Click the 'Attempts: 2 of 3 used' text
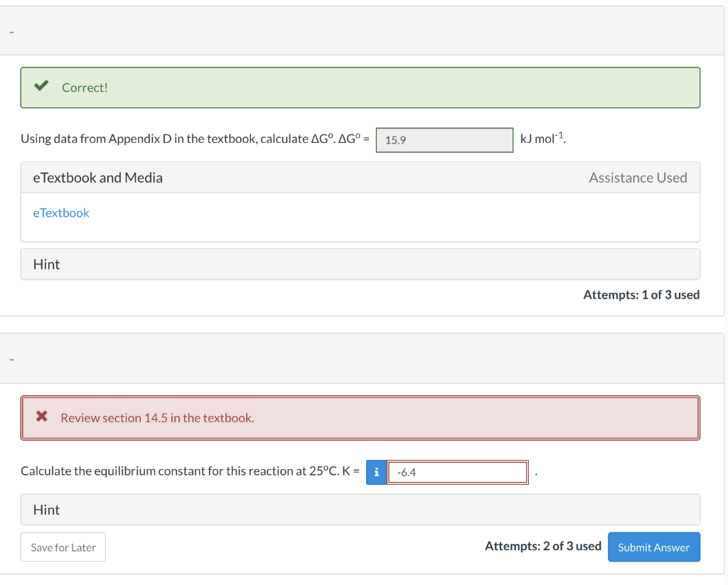 point(542,546)
